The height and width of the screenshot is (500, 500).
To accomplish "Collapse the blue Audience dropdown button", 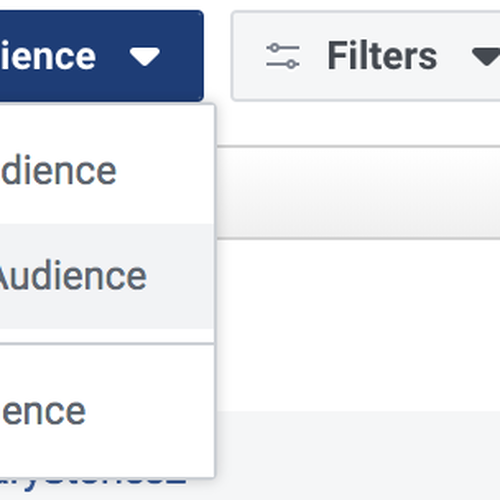I will (x=101, y=56).
